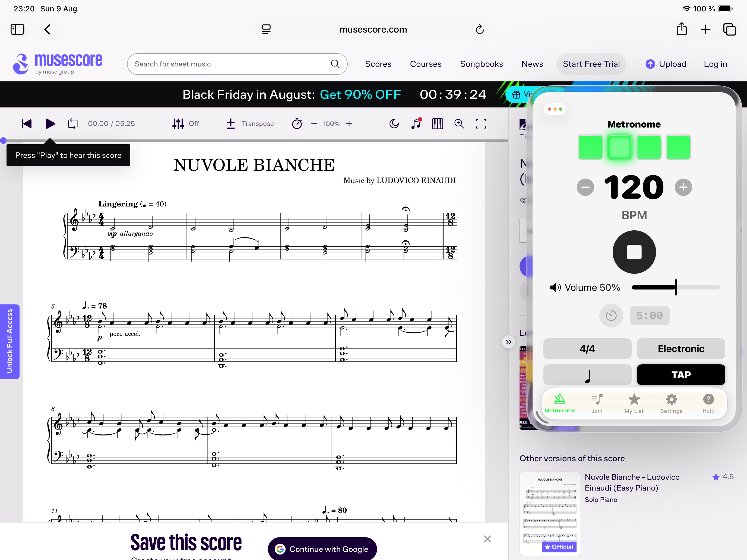
Task: Open the instruments note icon
Action: tap(416, 123)
